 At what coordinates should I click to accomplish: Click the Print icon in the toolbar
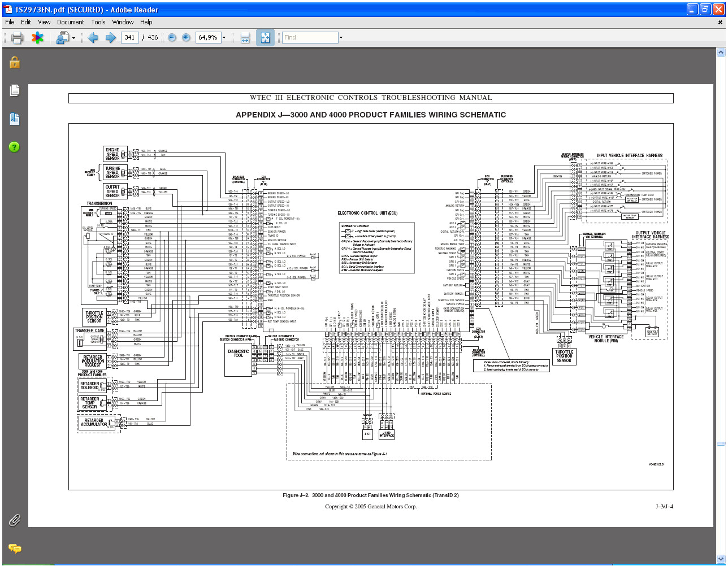click(x=16, y=37)
